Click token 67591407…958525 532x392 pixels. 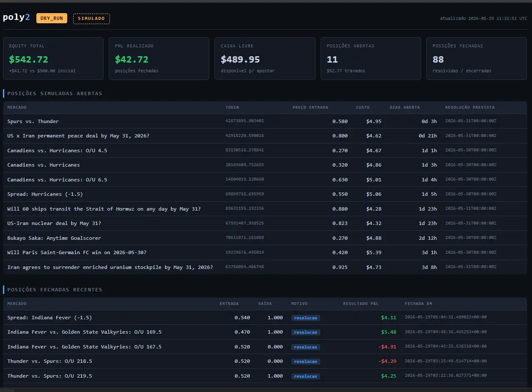pos(244,223)
